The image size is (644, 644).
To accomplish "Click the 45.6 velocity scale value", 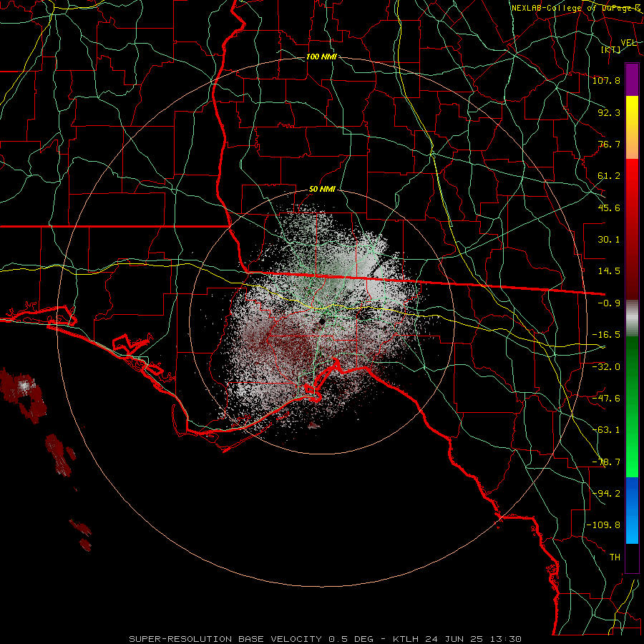I will coord(609,208).
